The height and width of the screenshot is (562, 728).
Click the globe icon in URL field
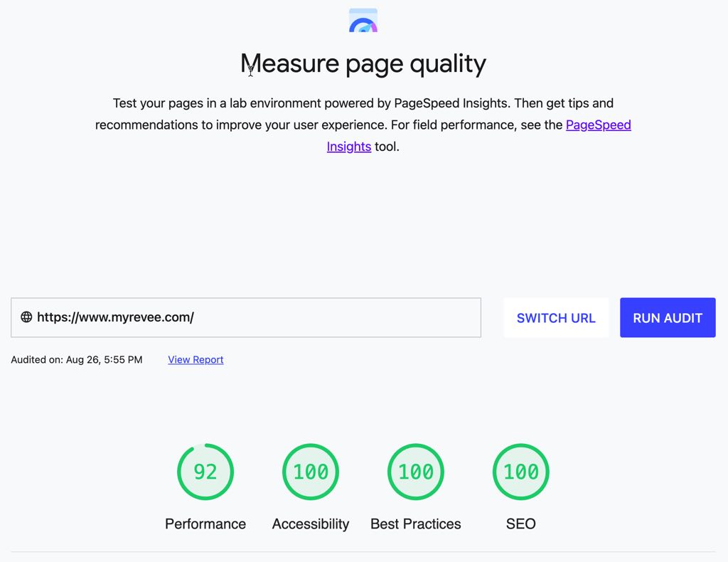click(26, 317)
